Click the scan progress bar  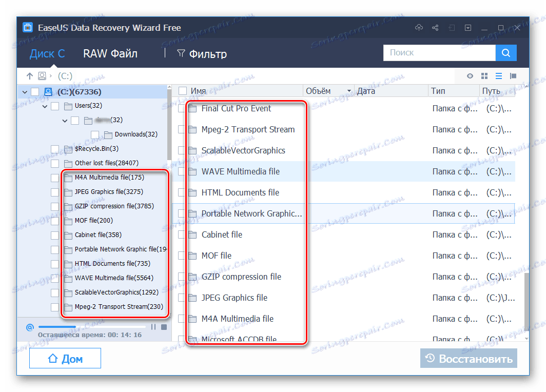click(x=92, y=327)
